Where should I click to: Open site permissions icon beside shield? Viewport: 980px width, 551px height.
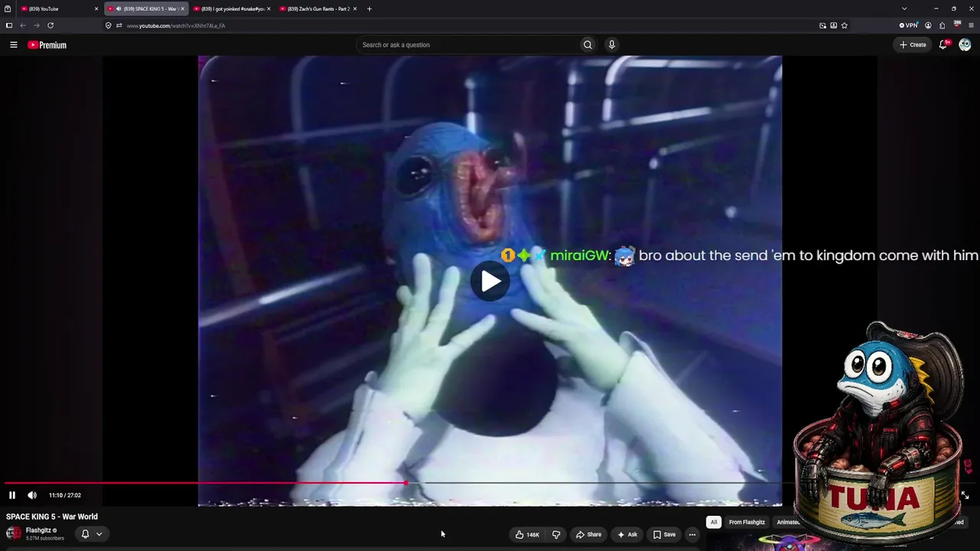click(x=119, y=25)
